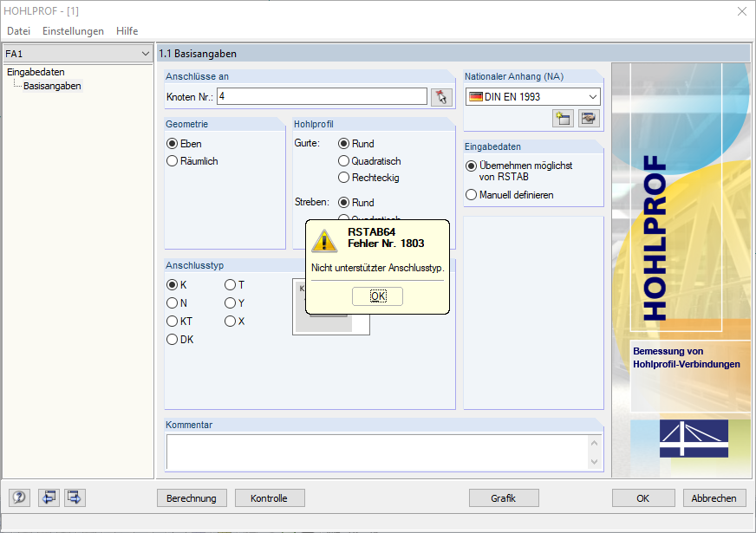Image resolution: width=756 pixels, height=533 pixels.
Task: Pick node graphically with arrow icon
Action: coord(441,97)
